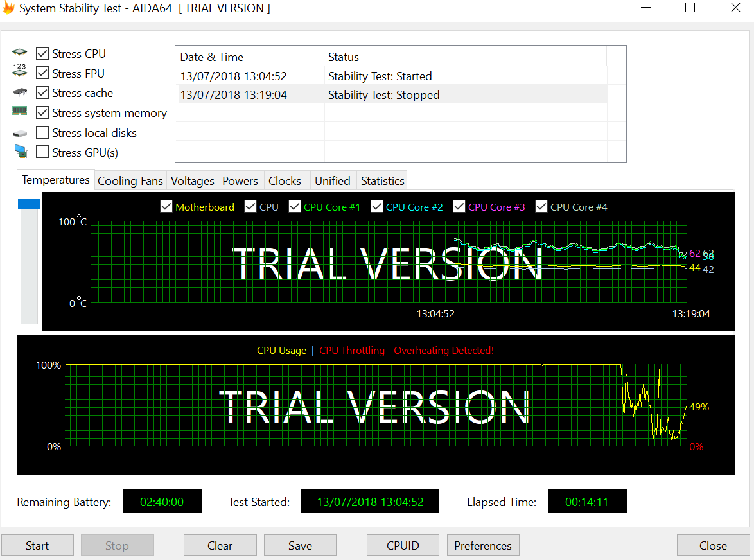Toggle Stress system memory checkbox
Viewport: 754px width, 560px height.
pos(42,112)
